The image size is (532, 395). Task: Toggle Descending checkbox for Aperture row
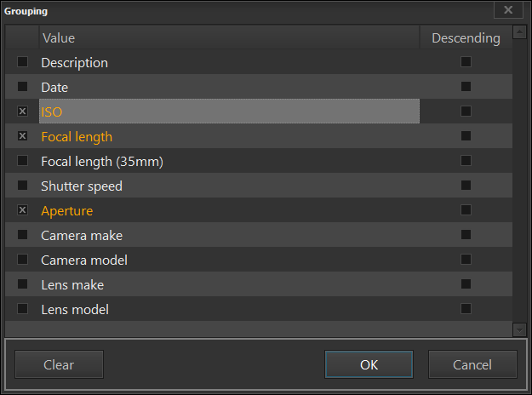[466, 210]
